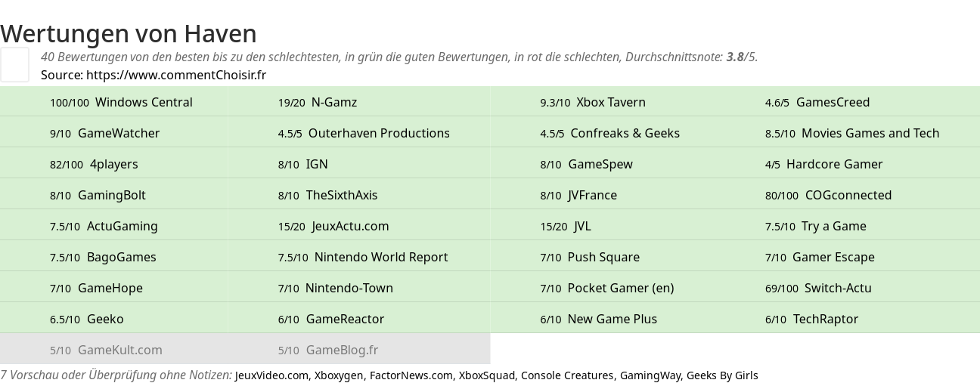Open the N-Gamz 19/20 review
Screen dimensions: 980x383
(x=318, y=102)
